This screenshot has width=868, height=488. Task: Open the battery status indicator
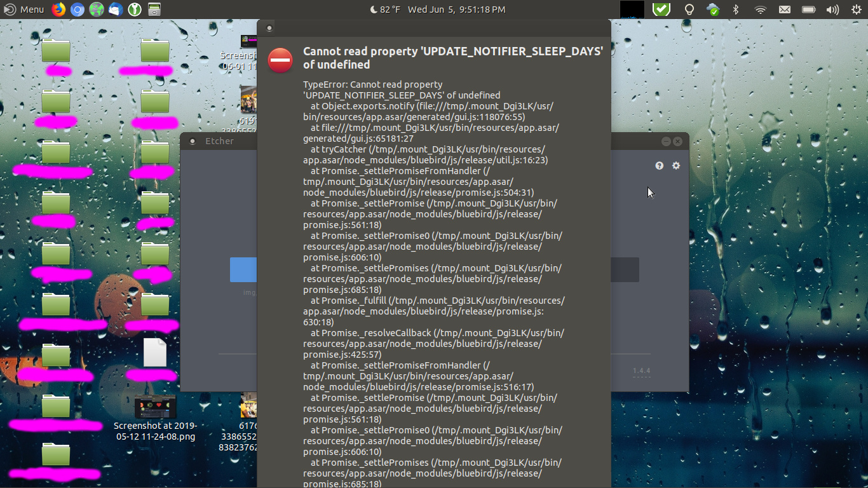[x=808, y=10]
